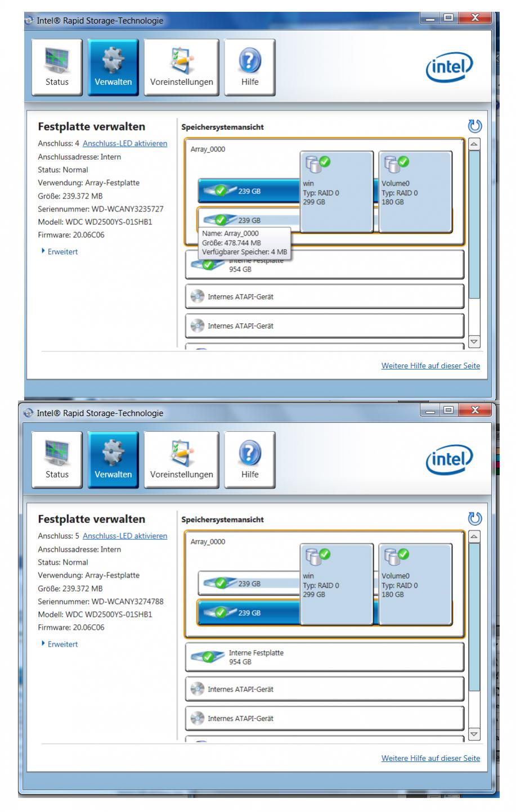Select win RAID 0 volume in upper window
Viewport: 516px width, 812px height.
(336, 191)
